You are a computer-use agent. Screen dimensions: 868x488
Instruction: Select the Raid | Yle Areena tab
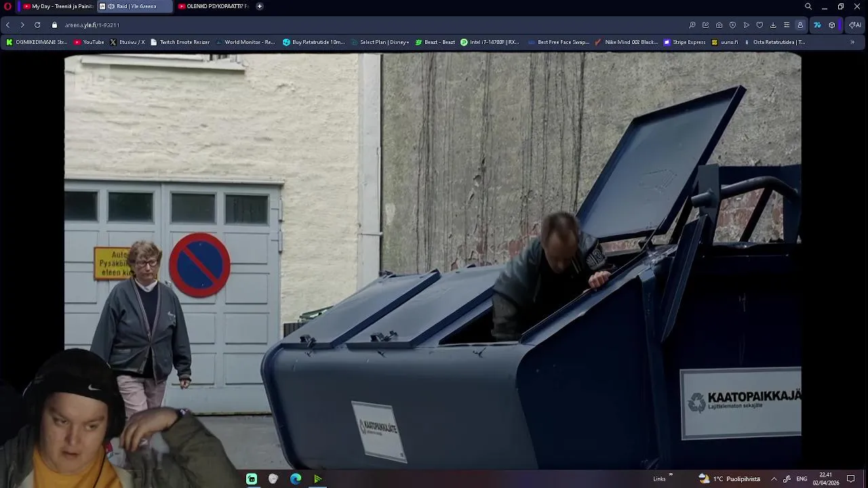[134, 6]
